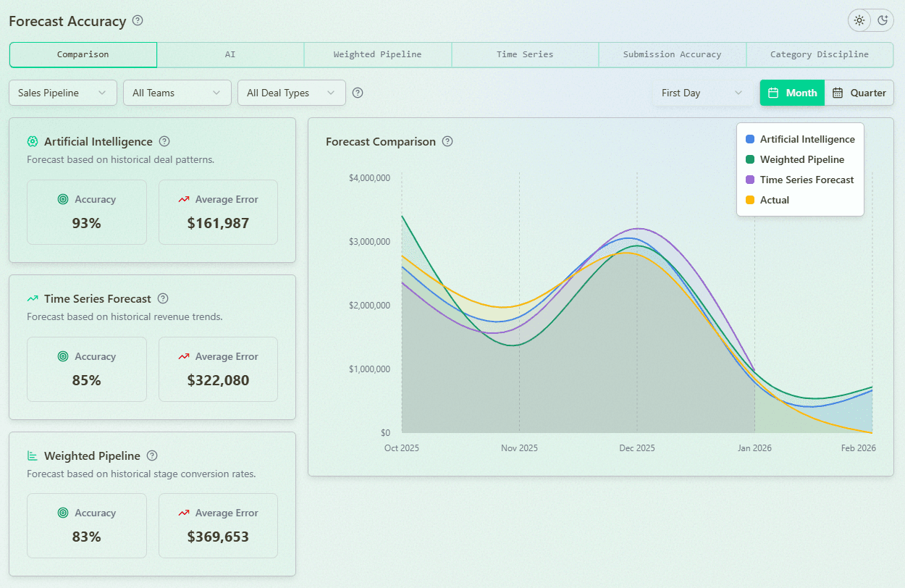This screenshot has height=588, width=905.
Task: Open the First Day selector
Action: 702,93
